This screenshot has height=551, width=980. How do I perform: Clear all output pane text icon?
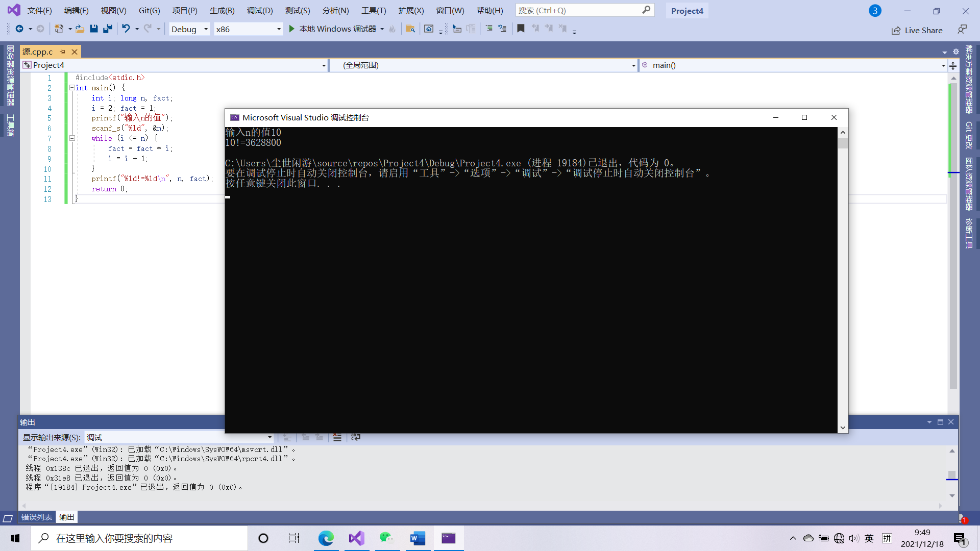click(337, 437)
